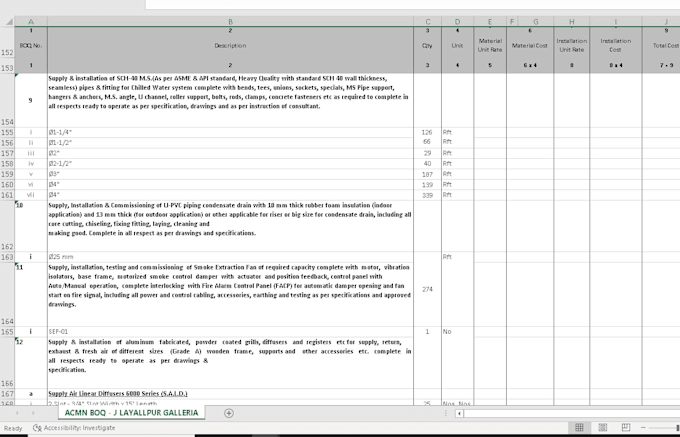Select item 12 aluminum grills description
Viewport: 680px width, 437px height.
230,363
